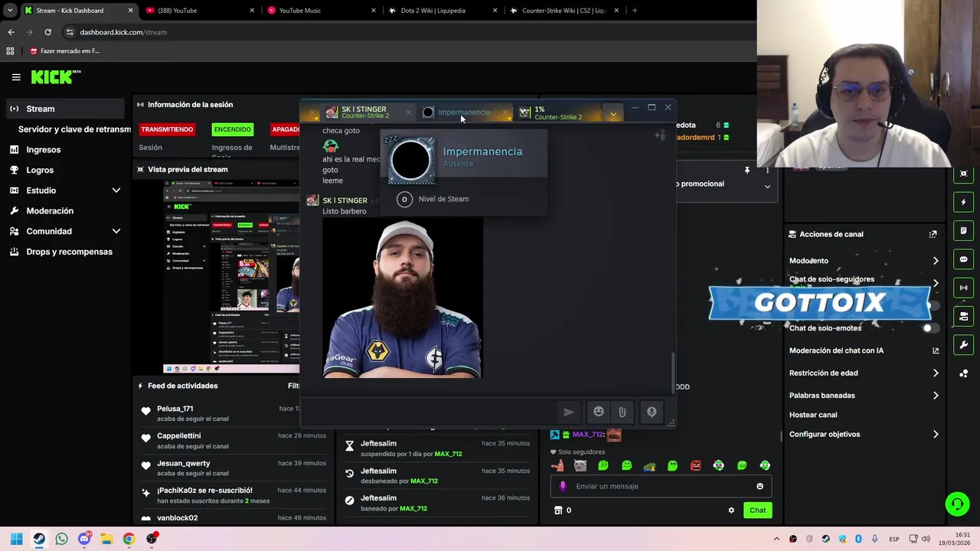Open Ingresos in the sidebar
The width and height of the screenshot is (980, 551).
[65, 150]
